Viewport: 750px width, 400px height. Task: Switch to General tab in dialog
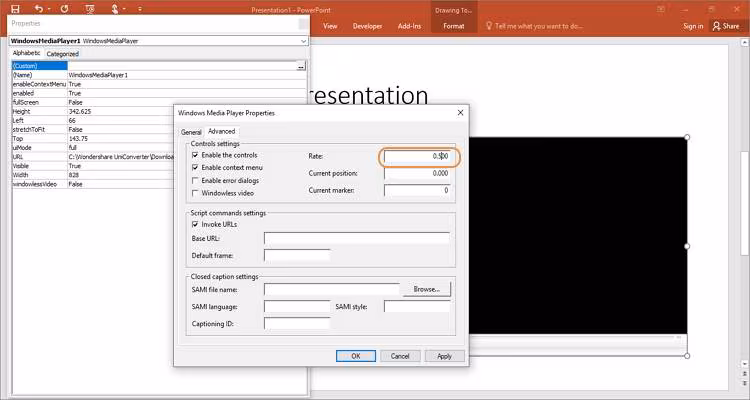[191, 132]
